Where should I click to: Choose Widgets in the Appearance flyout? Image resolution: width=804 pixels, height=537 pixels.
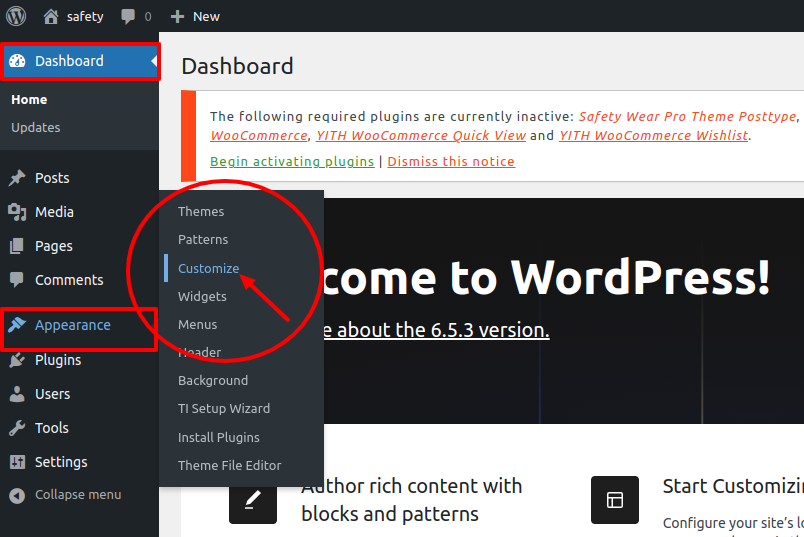coord(202,296)
